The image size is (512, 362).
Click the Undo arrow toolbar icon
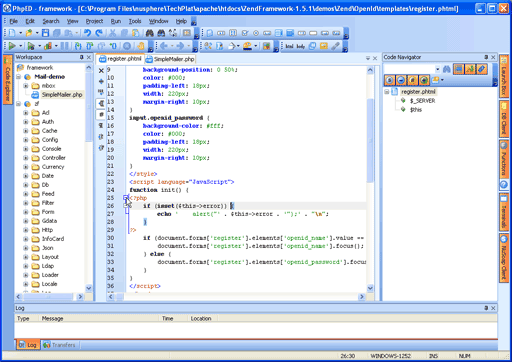87,33
